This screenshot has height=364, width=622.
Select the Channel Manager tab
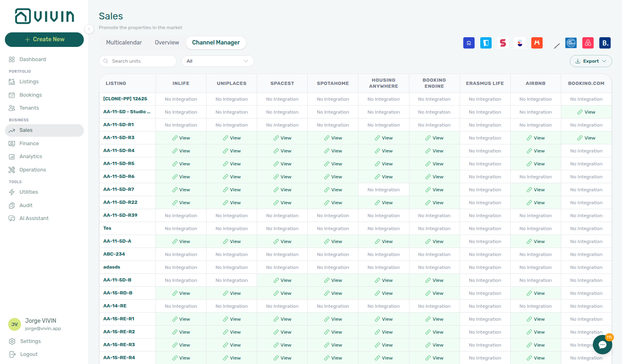click(216, 42)
